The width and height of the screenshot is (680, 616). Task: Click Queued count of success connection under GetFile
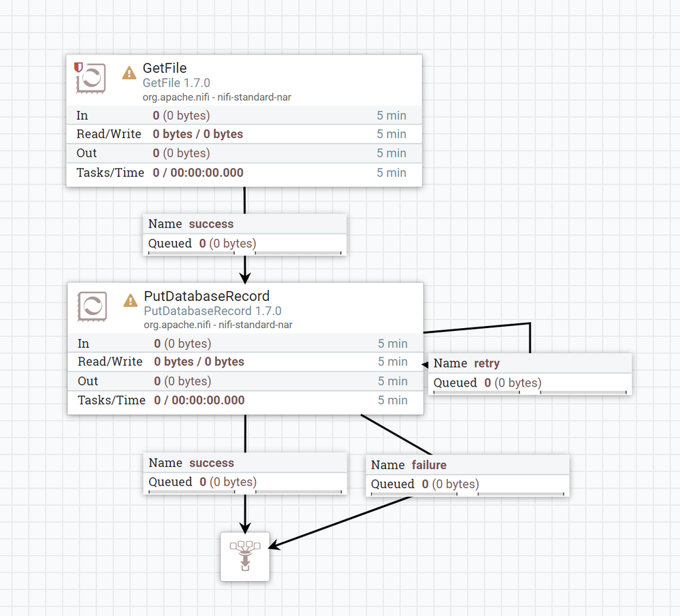[x=227, y=244]
